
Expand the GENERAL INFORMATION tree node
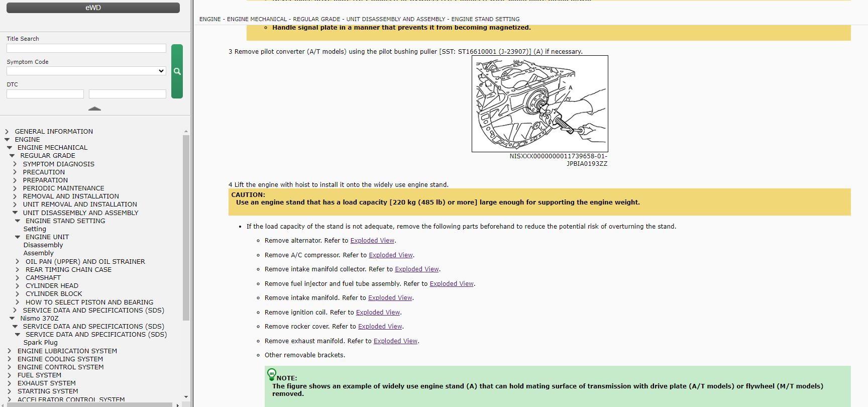pos(7,132)
